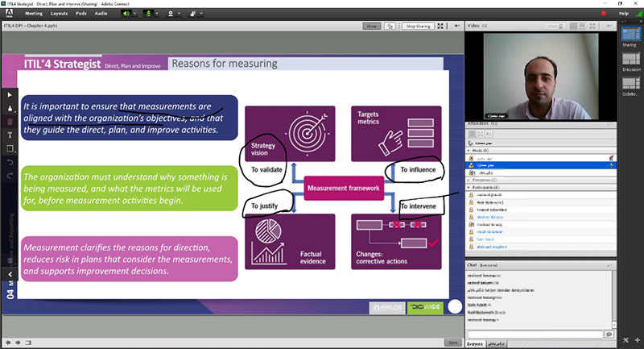Click the undo whiteboard icon
This screenshot has height=349, width=644.
coord(10,162)
